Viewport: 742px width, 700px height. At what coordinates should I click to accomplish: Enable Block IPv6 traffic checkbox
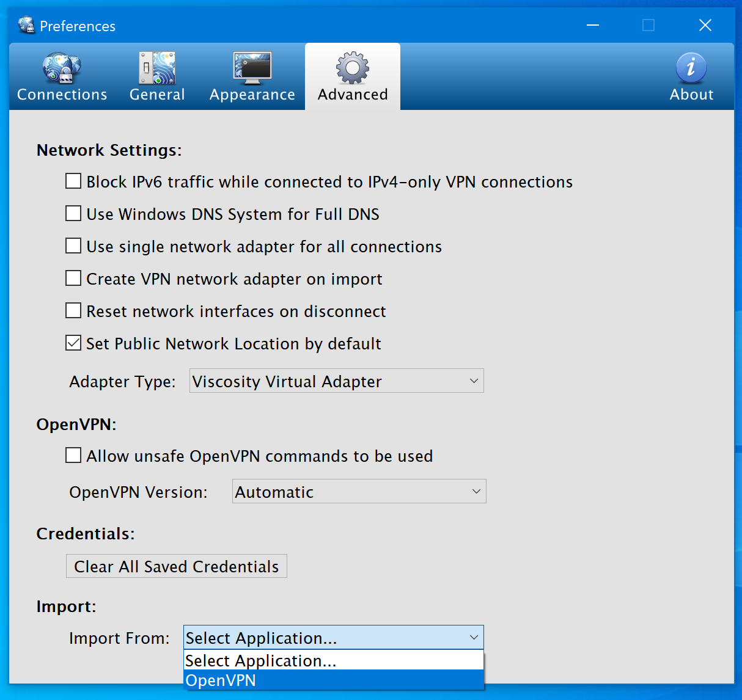(x=73, y=181)
